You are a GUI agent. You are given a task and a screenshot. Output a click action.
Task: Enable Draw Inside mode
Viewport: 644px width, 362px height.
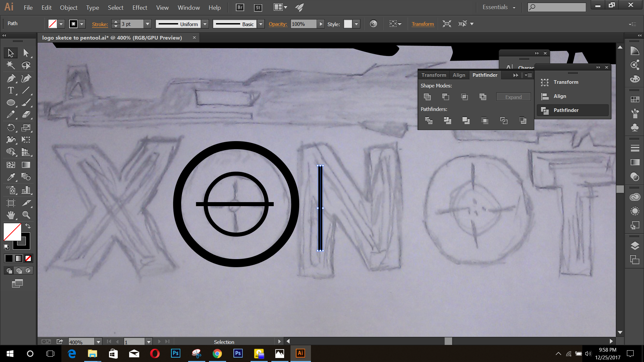coord(28,270)
